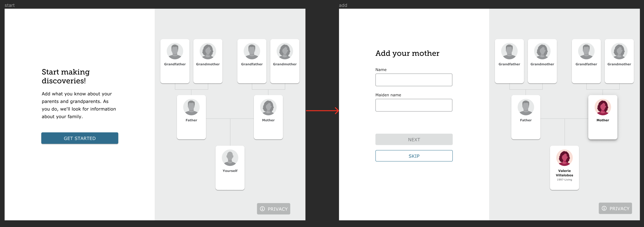Select the "add" frame label
This screenshot has width=644, height=227.
click(x=343, y=5)
